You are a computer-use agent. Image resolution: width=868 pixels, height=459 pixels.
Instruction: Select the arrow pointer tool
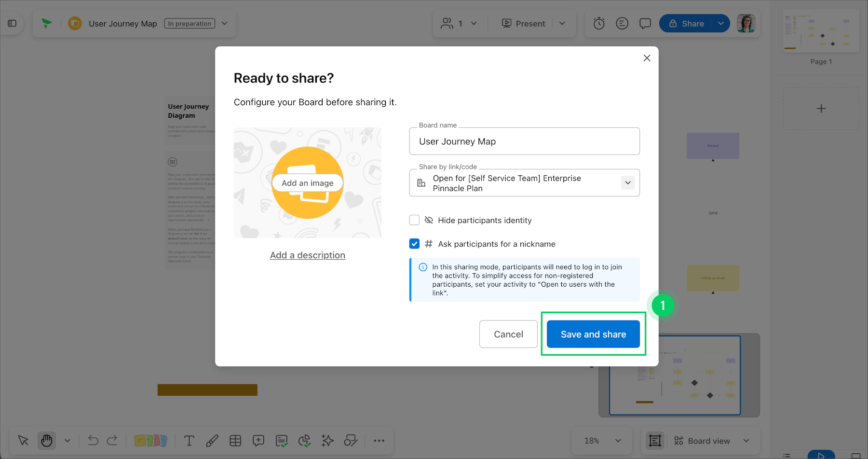click(x=23, y=440)
